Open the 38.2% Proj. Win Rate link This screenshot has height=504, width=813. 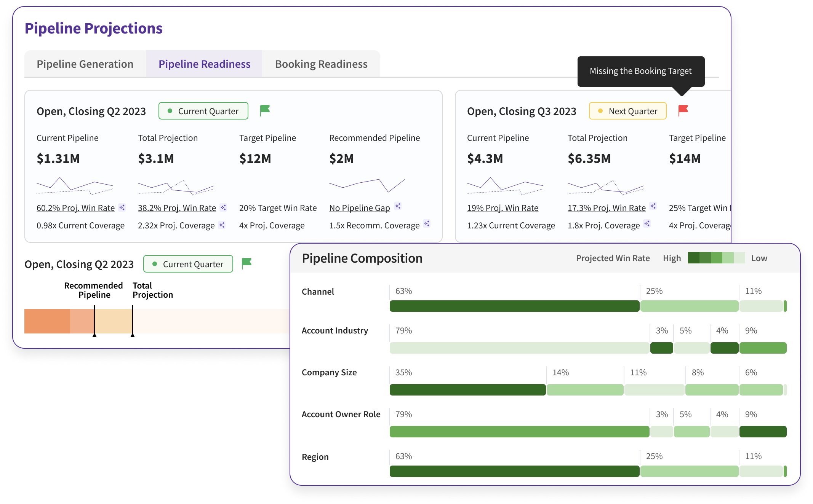177,208
